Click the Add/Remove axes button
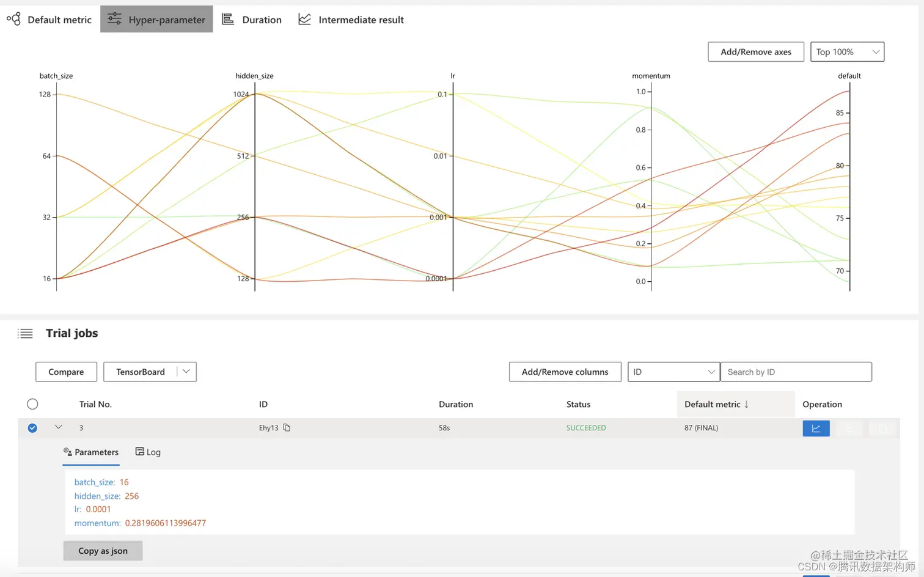Screen dimensions: 924x577 756,52
